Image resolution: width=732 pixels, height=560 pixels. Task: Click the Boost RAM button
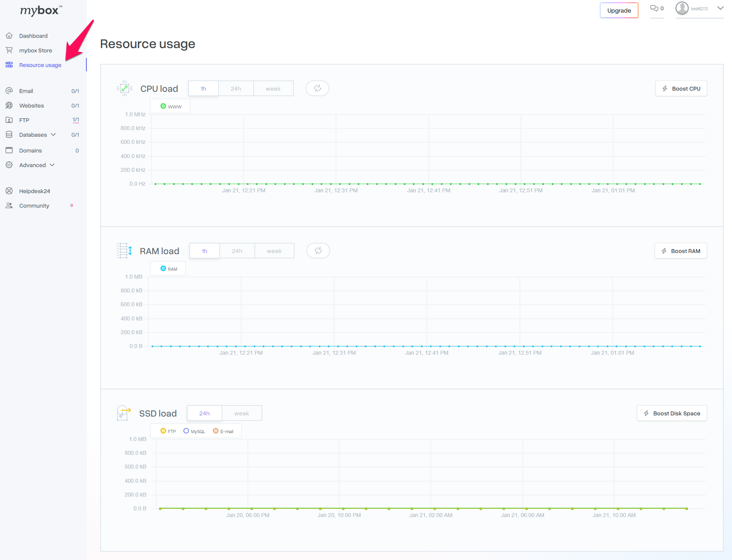[681, 251]
